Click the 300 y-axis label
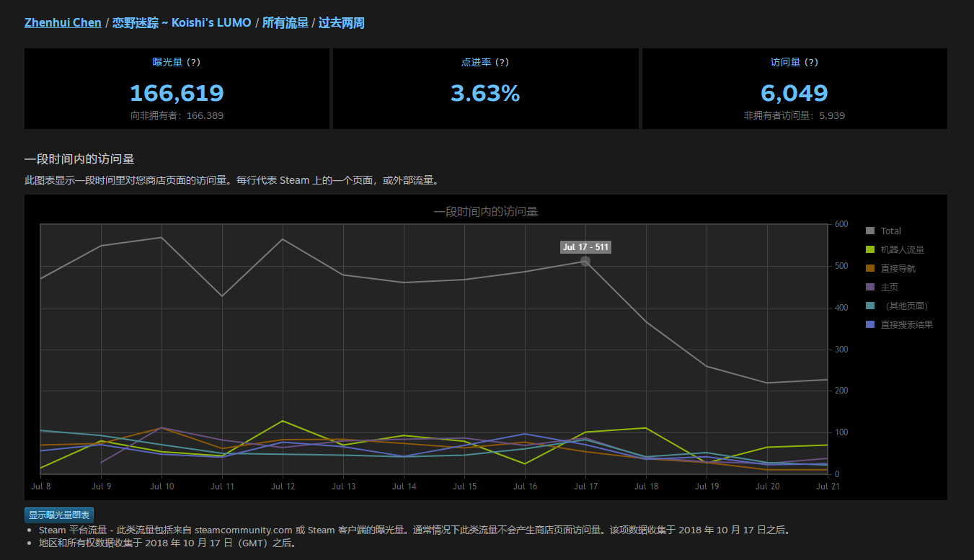The image size is (974, 560). [x=842, y=350]
